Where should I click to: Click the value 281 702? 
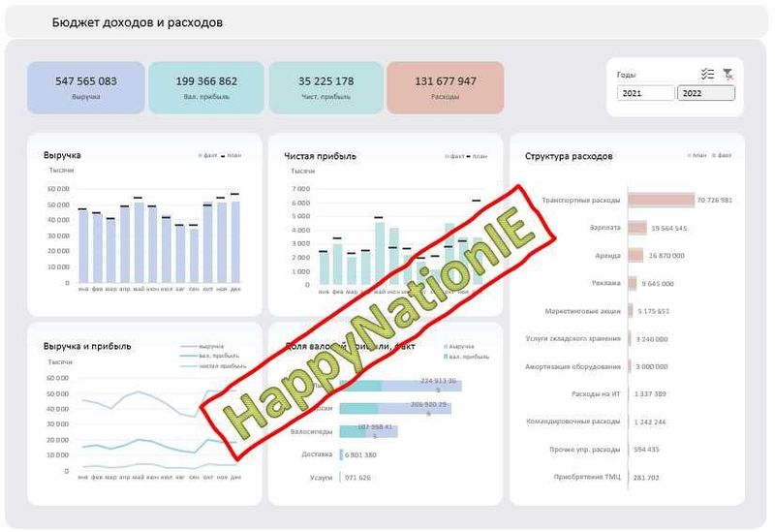[646, 478]
